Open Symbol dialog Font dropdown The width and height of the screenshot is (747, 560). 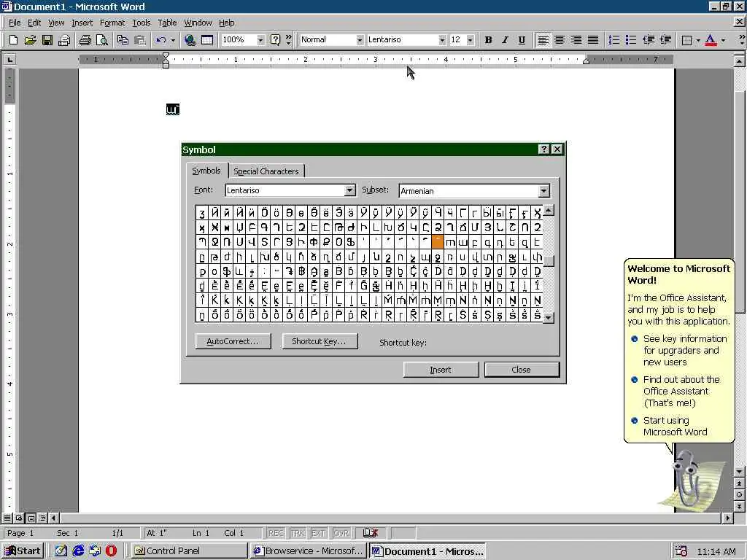(x=349, y=190)
